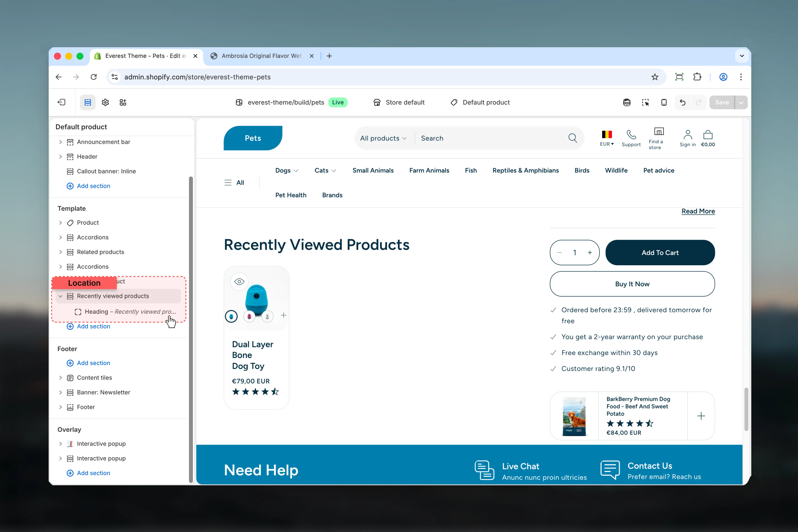Image resolution: width=798 pixels, height=532 pixels.
Task: Select the Banner: Newsletter section
Action: click(103, 392)
